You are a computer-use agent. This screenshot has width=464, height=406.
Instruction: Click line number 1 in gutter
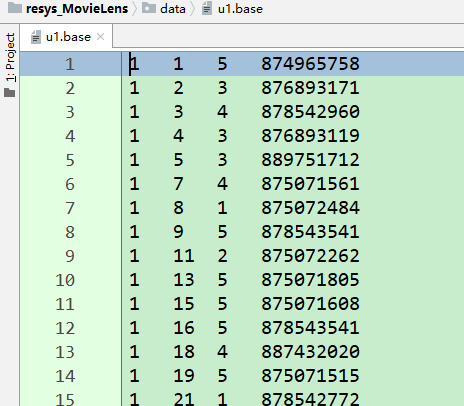(x=70, y=64)
